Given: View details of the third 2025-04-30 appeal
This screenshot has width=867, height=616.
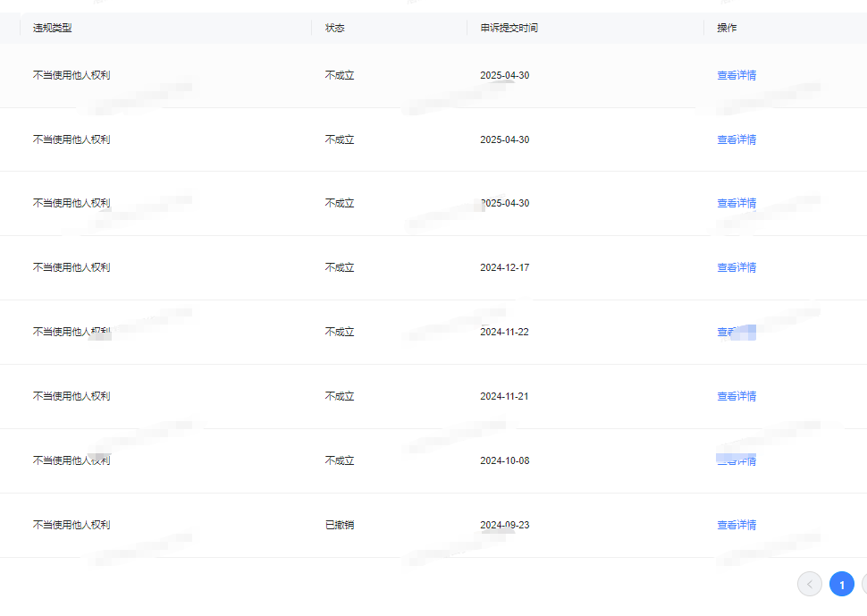Looking at the screenshot, I should coord(736,204).
